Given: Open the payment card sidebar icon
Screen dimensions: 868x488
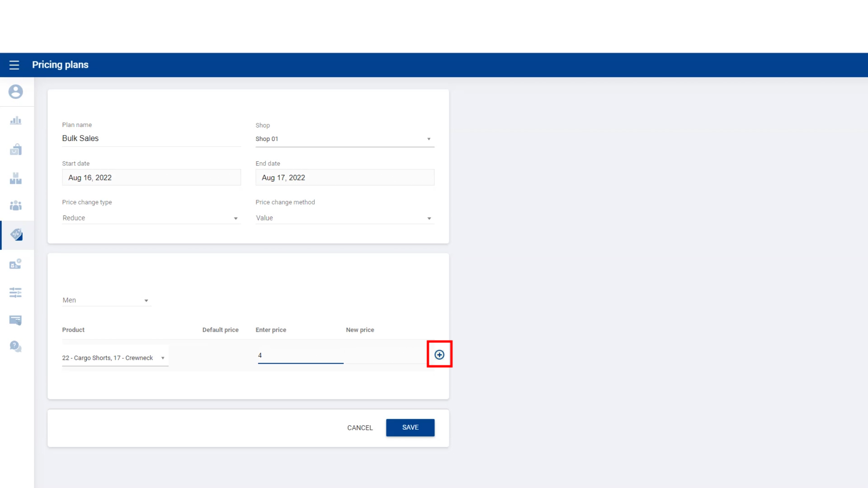Looking at the screenshot, I should tap(15, 320).
